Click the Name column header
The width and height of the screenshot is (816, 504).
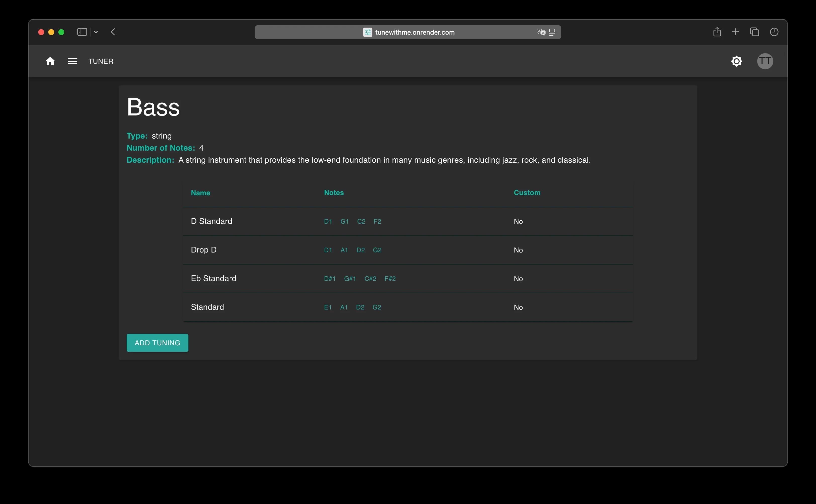coord(200,193)
